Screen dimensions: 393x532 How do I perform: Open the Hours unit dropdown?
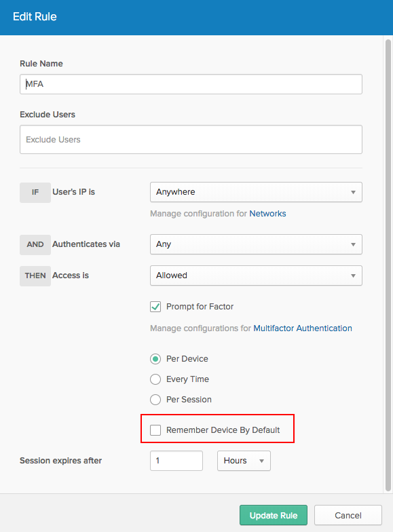(244, 461)
